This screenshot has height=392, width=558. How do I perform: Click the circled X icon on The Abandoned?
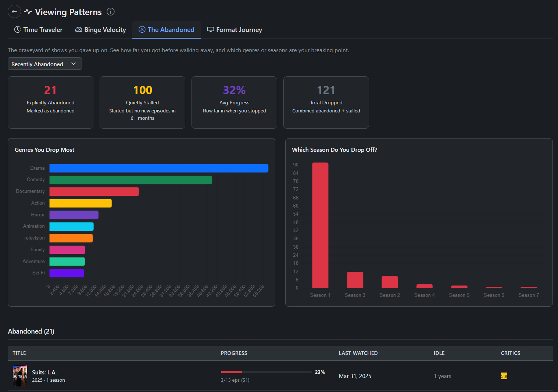142,30
